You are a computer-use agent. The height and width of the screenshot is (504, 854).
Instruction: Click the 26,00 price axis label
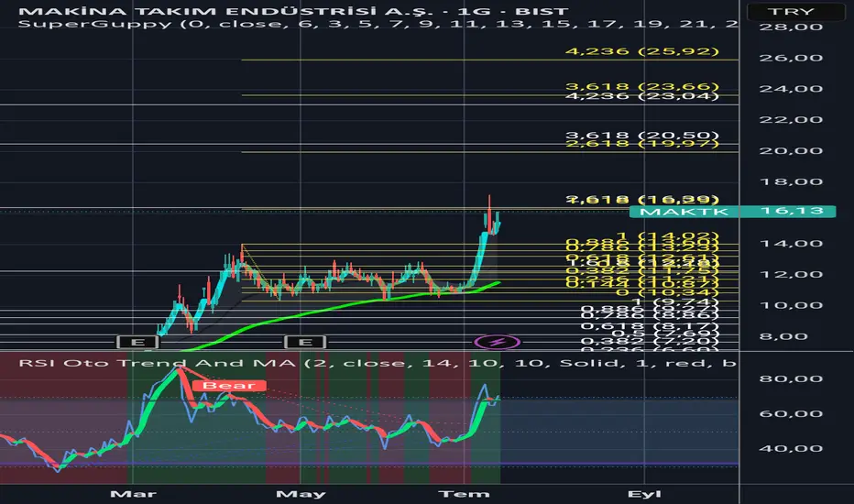(791, 58)
